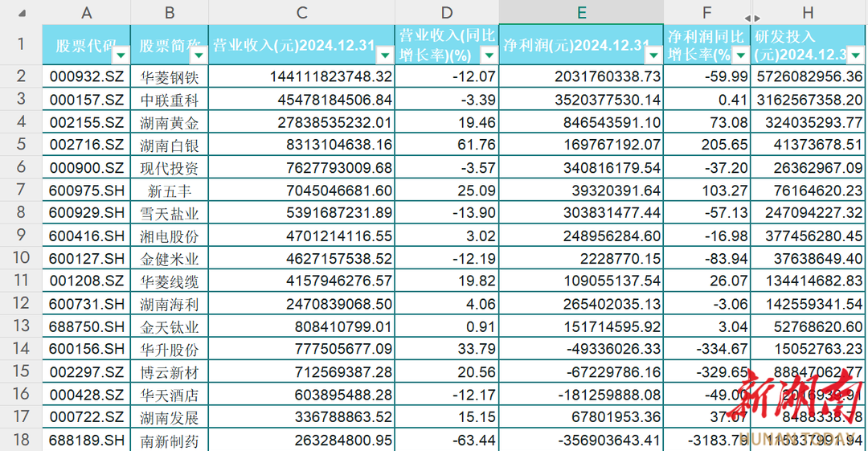
Task: Click net profit cell -49336026.33
Action: click(x=581, y=349)
